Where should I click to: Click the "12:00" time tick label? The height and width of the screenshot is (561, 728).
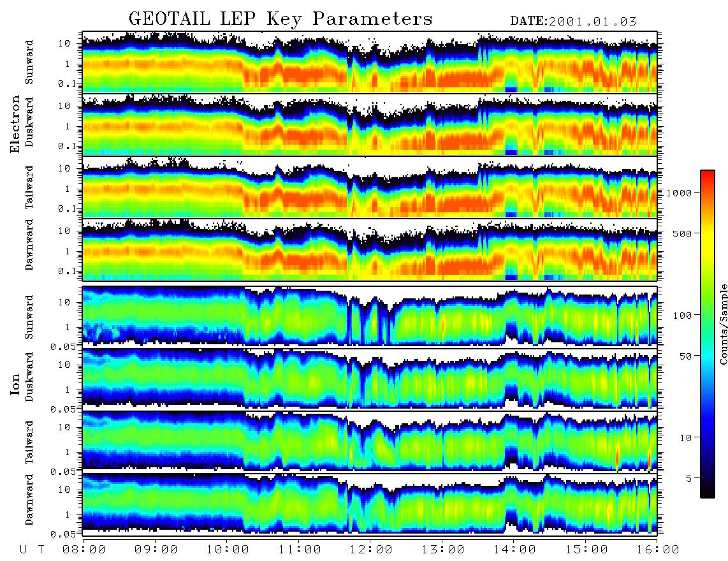(x=372, y=550)
